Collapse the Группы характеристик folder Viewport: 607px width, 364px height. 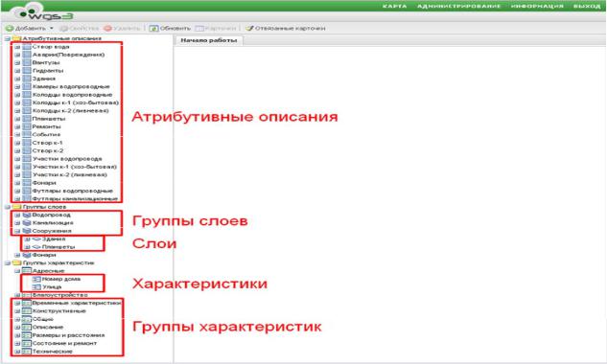pyautogui.click(x=8, y=263)
